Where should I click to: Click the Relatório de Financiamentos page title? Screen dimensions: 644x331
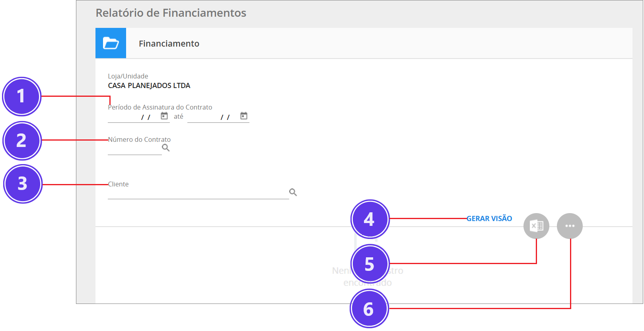(171, 13)
